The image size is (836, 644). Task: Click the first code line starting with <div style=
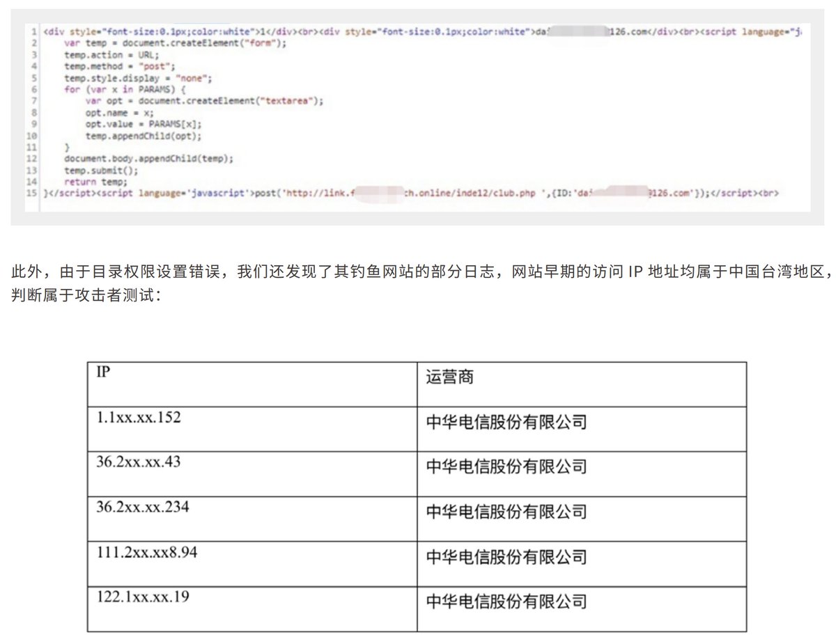[421, 32]
